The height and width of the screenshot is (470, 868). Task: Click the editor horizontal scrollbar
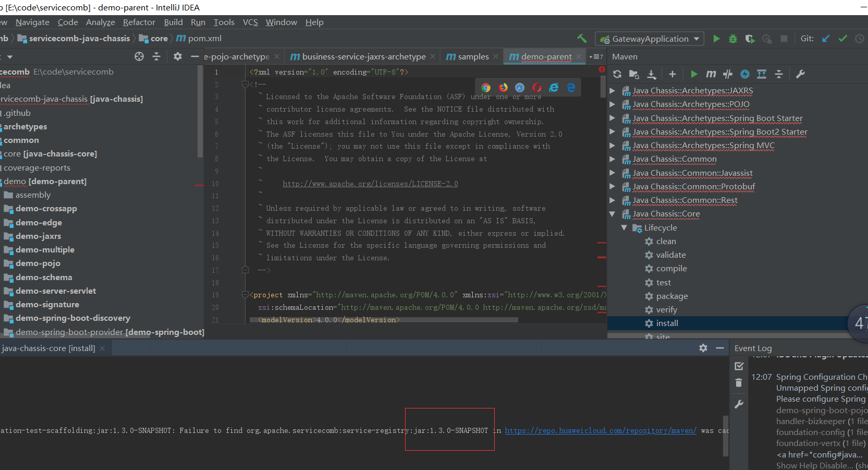point(384,320)
